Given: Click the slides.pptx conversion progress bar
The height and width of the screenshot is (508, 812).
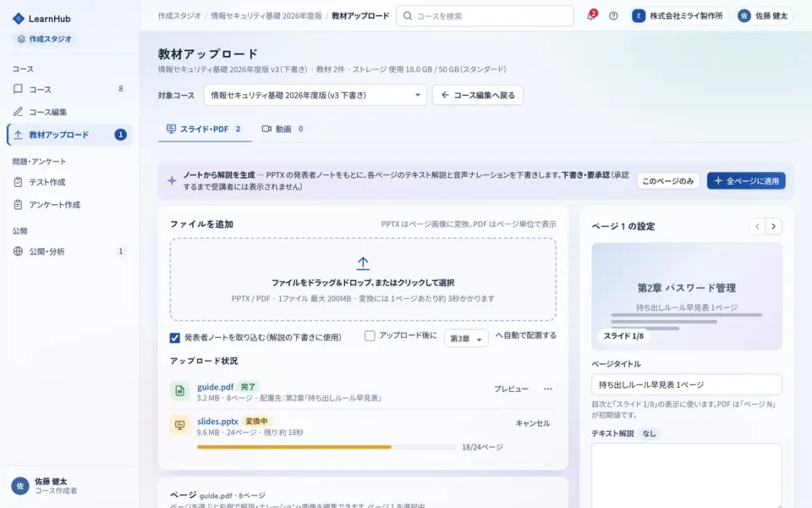Looking at the screenshot, I should click(326, 447).
